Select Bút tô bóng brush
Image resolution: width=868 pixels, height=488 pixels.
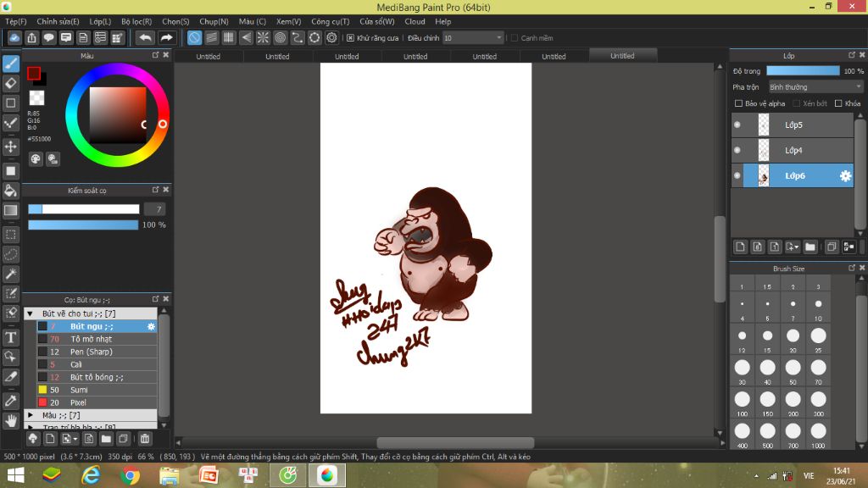click(x=97, y=377)
